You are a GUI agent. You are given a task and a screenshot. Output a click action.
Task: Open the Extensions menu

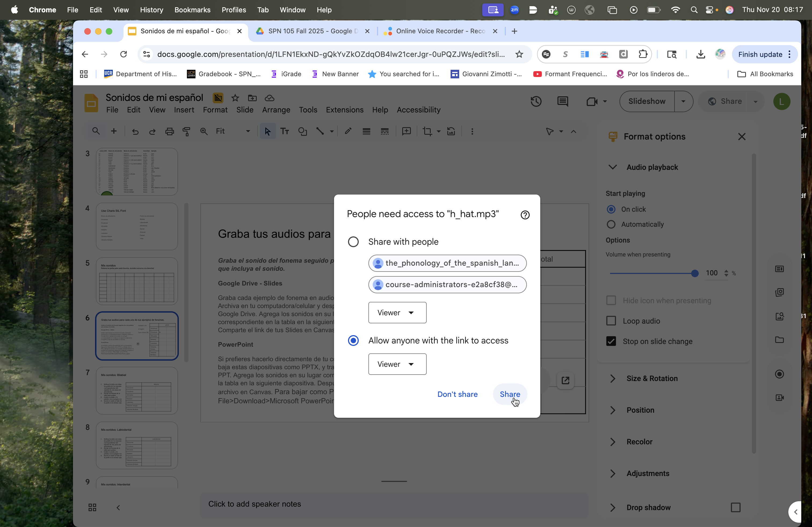pos(345,110)
